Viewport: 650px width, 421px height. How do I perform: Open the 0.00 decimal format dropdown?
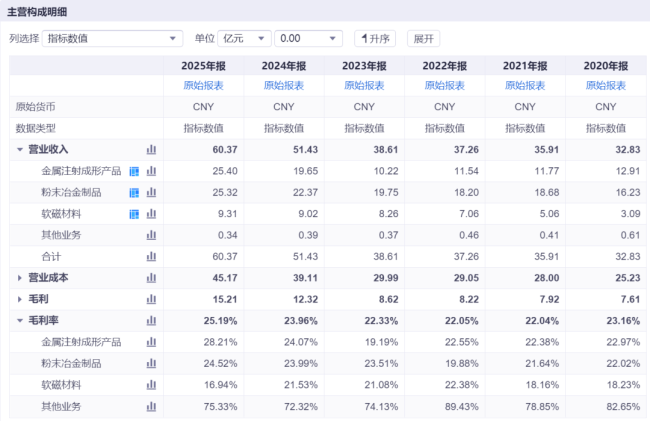pos(308,39)
